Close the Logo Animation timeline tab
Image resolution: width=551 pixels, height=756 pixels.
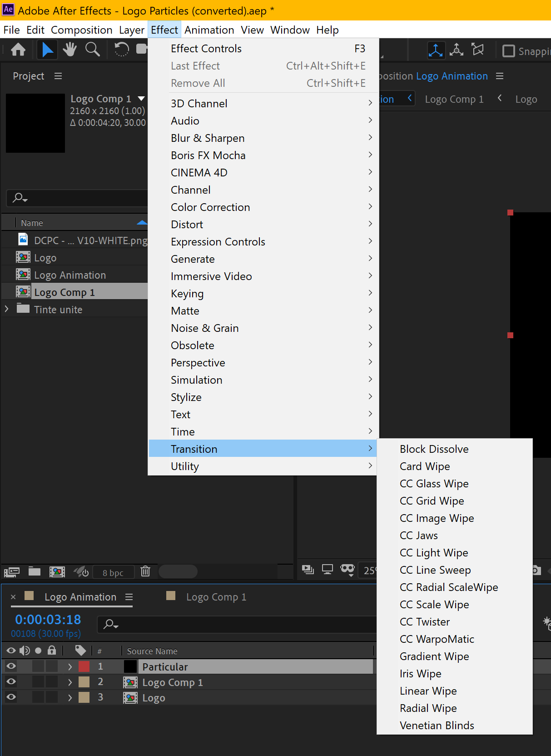point(13,597)
